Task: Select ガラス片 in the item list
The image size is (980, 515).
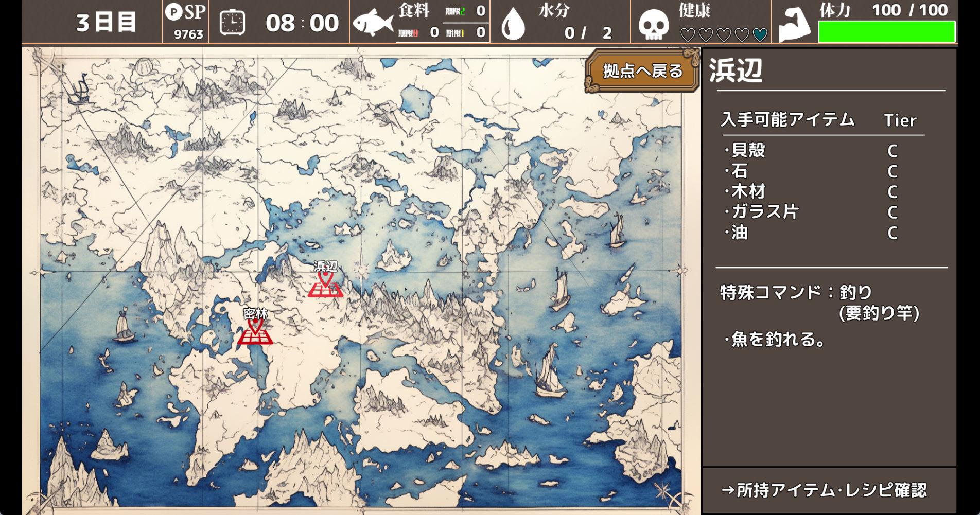Action: (764, 212)
